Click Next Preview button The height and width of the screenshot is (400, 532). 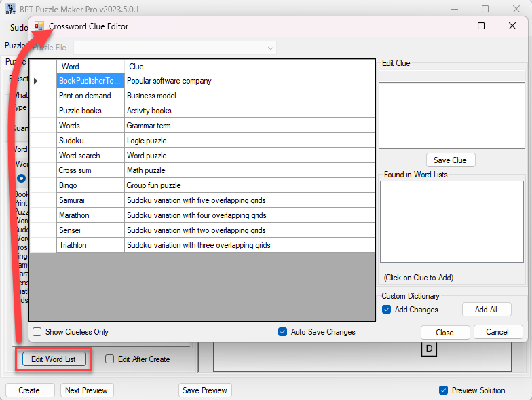pos(87,390)
